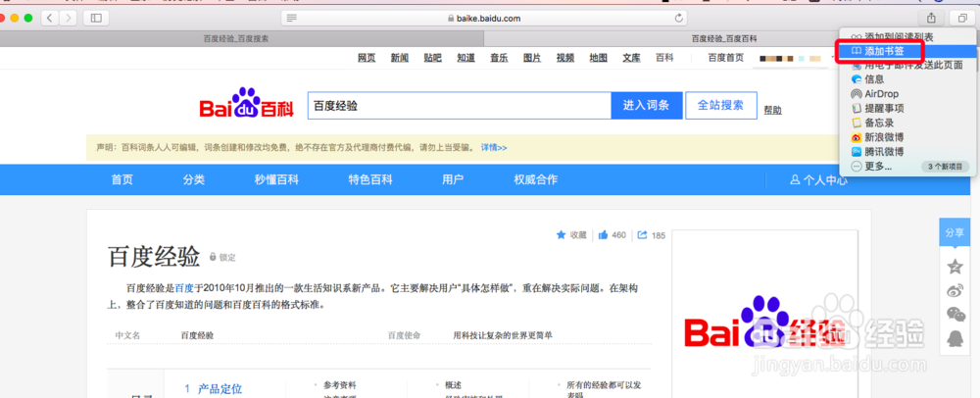Click the 全站搜索 button
Image resolution: width=980 pixels, height=398 pixels.
coord(720,106)
